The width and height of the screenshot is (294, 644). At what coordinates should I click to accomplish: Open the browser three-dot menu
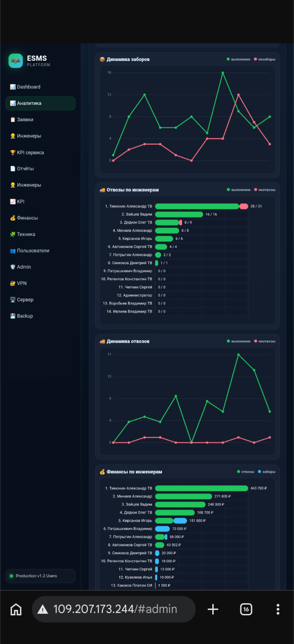point(278,609)
